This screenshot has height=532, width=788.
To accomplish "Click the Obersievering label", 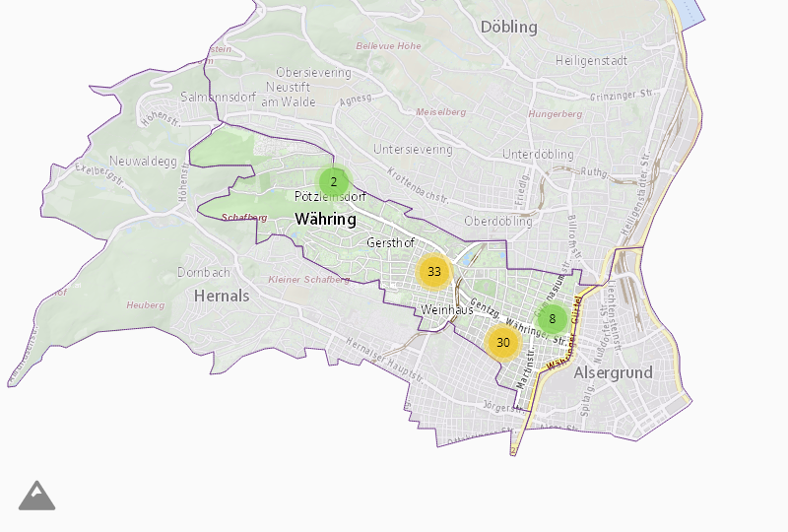I will [313, 72].
